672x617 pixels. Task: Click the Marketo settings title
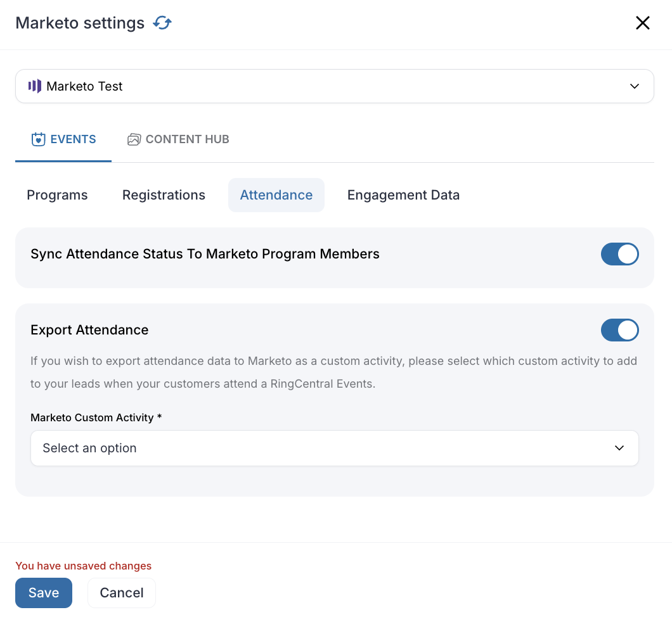(x=80, y=23)
